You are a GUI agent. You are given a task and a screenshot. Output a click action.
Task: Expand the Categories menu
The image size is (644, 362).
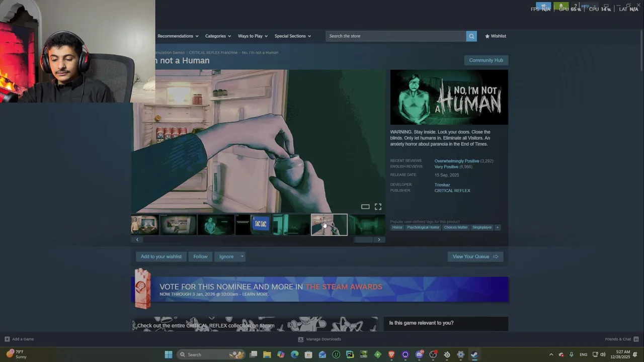point(218,36)
